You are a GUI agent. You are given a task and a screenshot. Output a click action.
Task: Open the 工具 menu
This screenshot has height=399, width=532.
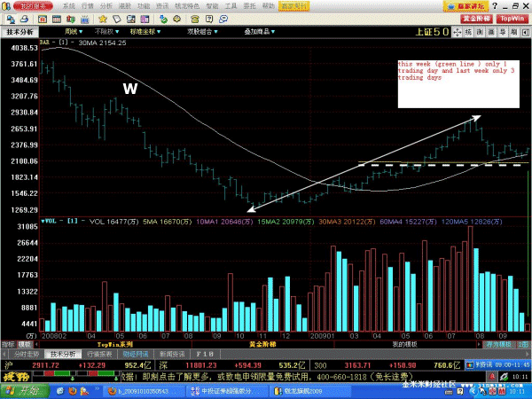[x=231, y=6]
